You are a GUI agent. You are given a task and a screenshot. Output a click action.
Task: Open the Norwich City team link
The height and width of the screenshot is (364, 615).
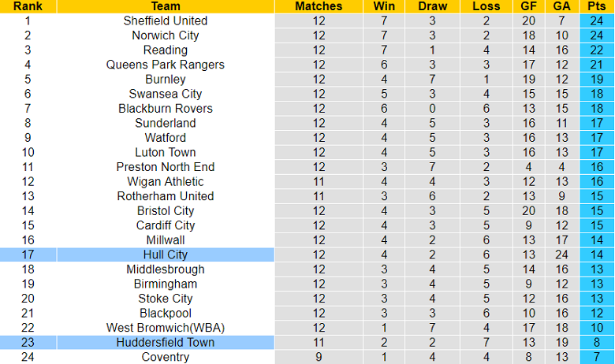pyautogui.click(x=166, y=35)
